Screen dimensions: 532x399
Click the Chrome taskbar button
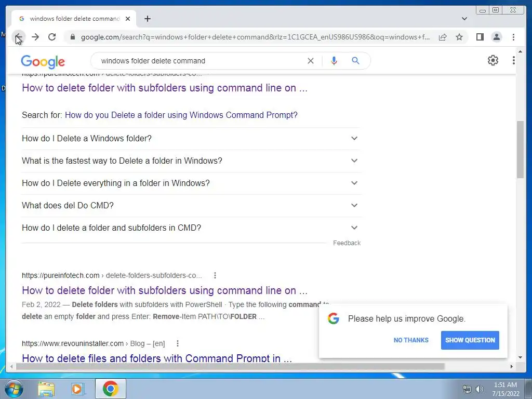(111, 389)
